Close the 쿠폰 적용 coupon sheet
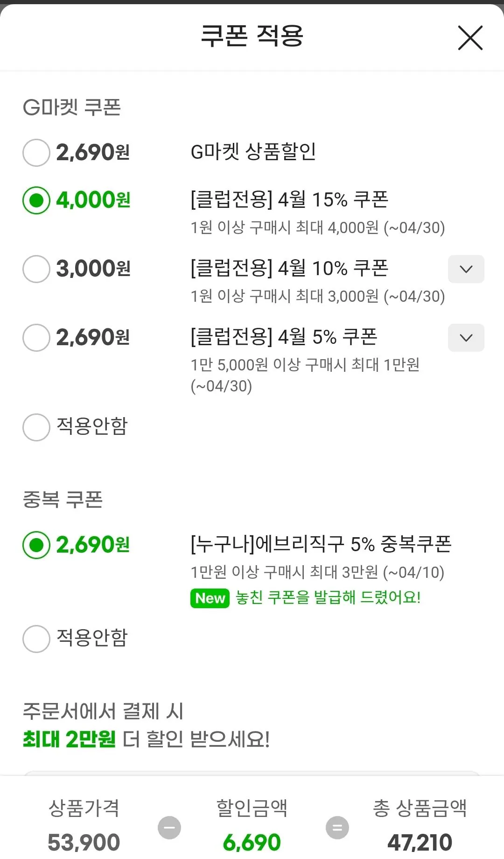 (x=470, y=38)
